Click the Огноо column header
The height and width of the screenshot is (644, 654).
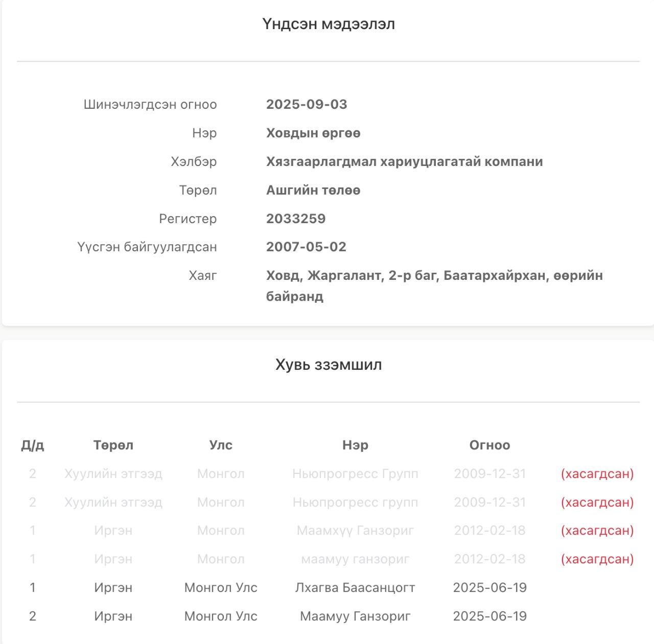(x=489, y=445)
